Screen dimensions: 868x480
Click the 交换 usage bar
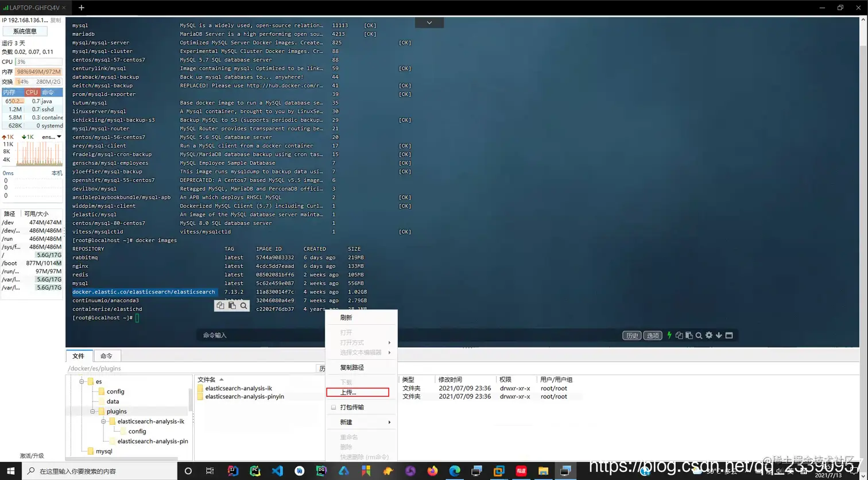[38, 82]
